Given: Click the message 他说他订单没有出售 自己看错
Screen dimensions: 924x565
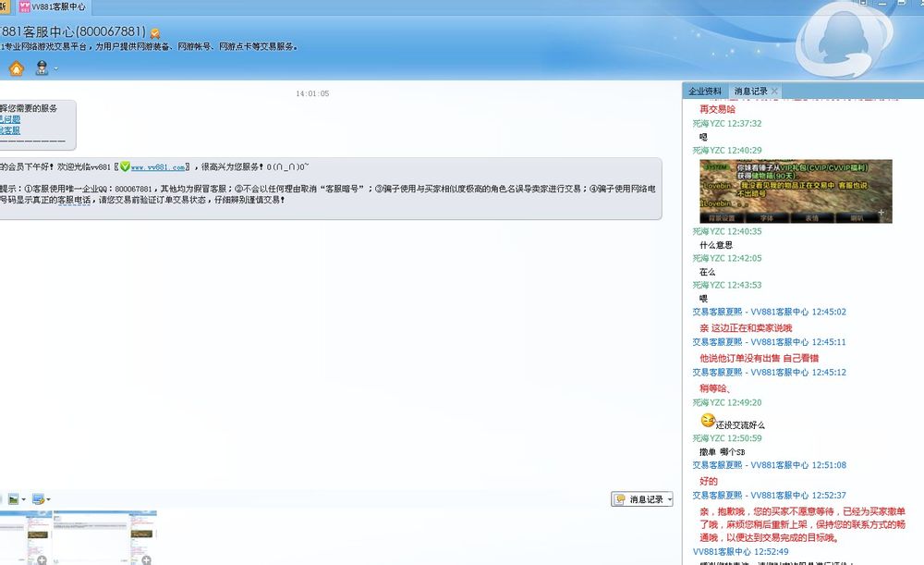Looking at the screenshot, I should [759, 358].
